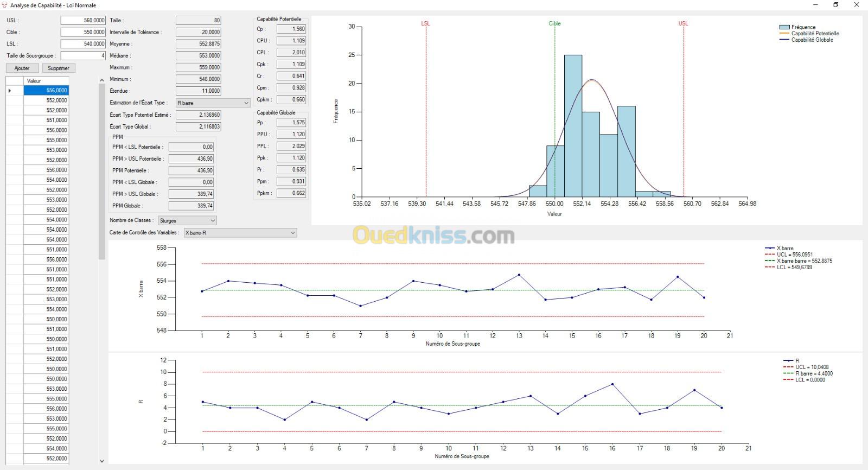The width and height of the screenshot is (868, 470).
Task: Click PPM > USL Potentielle value 436,90
Action: [x=191, y=158]
